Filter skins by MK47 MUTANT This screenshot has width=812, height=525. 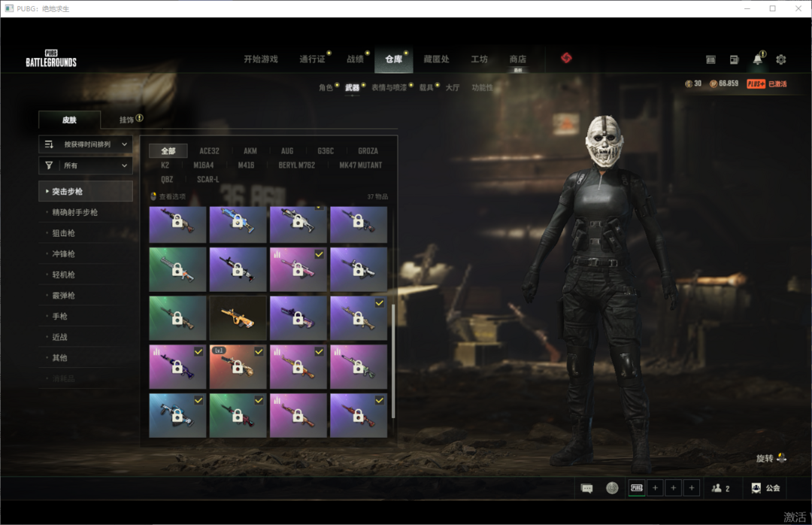click(x=360, y=165)
